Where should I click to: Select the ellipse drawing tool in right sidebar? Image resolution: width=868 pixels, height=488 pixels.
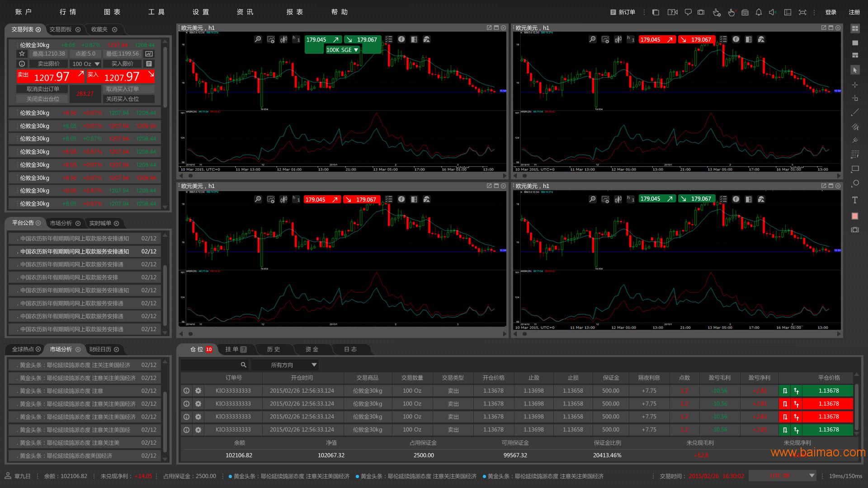point(854,183)
